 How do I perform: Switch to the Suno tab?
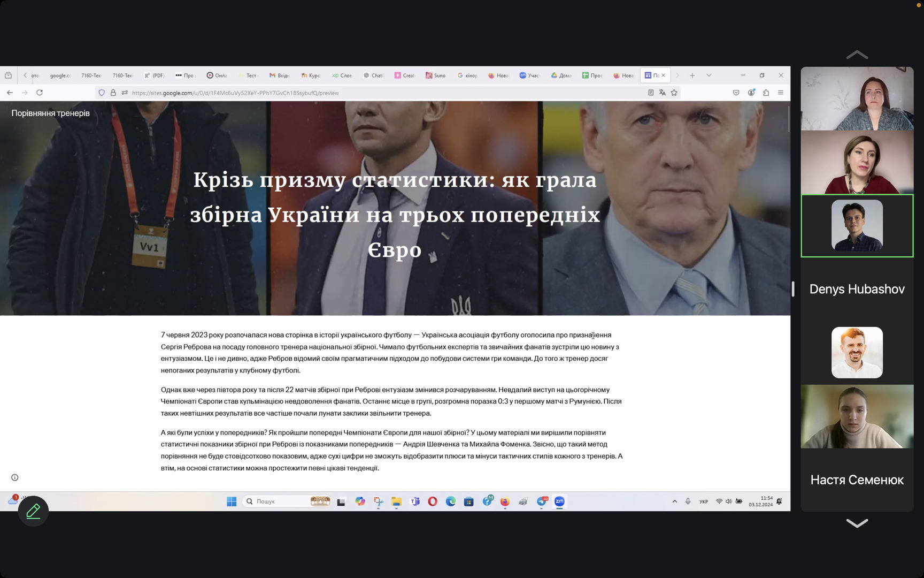(x=436, y=75)
